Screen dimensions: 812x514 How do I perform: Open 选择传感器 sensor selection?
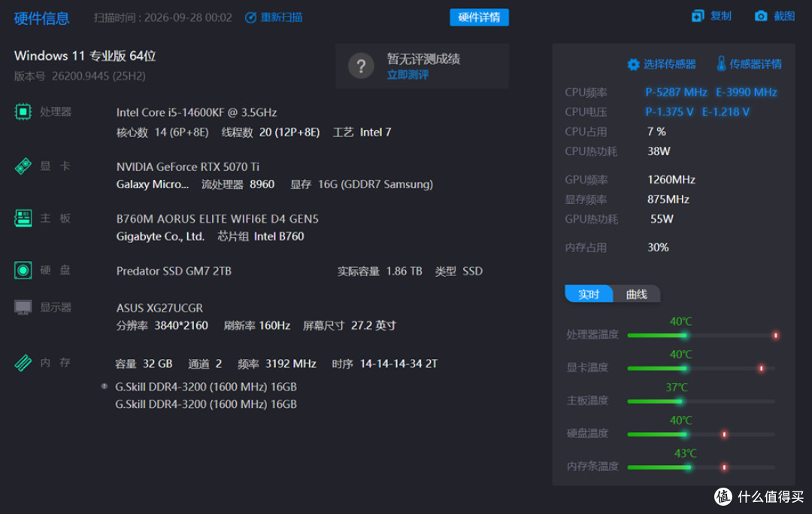click(670, 64)
